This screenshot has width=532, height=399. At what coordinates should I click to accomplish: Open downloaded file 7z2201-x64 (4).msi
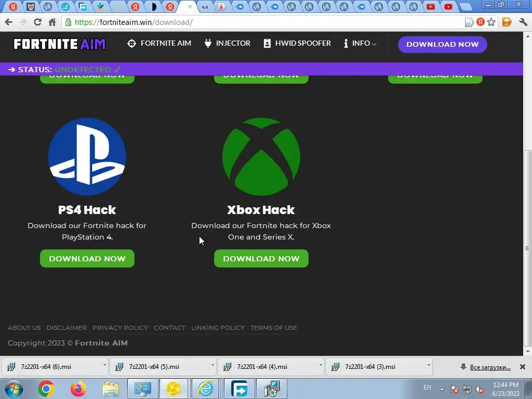pyautogui.click(x=268, y=367)
